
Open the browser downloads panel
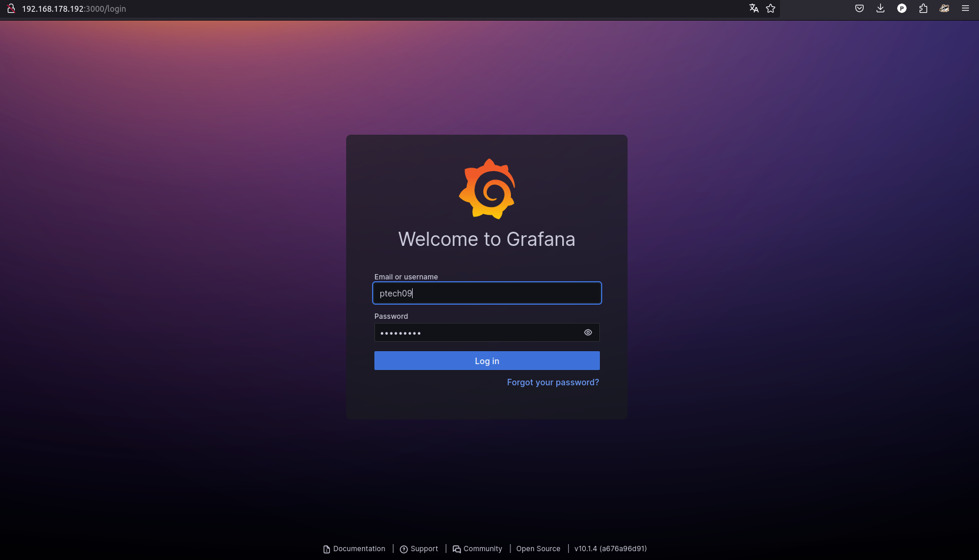881,8
